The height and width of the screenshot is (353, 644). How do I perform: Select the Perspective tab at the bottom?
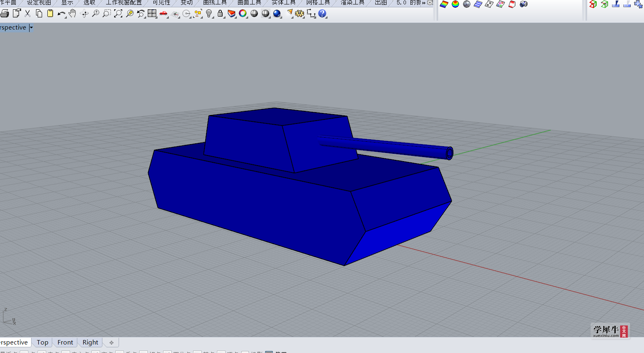coord(15,342)
